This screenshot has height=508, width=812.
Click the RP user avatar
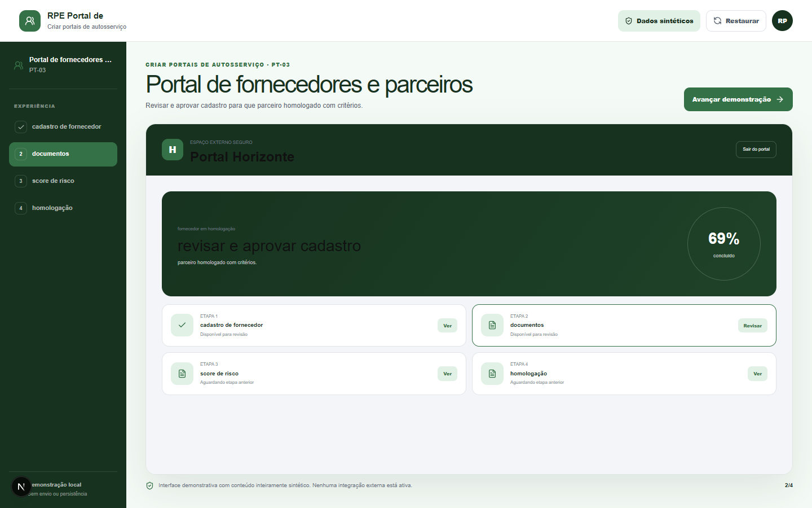pyautogui.click(x=782, y=21)
